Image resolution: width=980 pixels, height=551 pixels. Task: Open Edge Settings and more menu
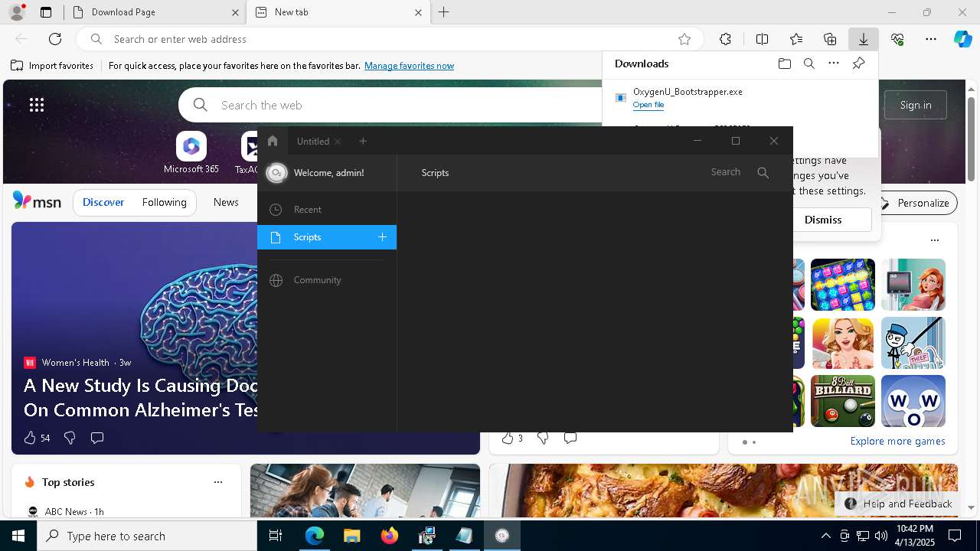click(931, 39)
